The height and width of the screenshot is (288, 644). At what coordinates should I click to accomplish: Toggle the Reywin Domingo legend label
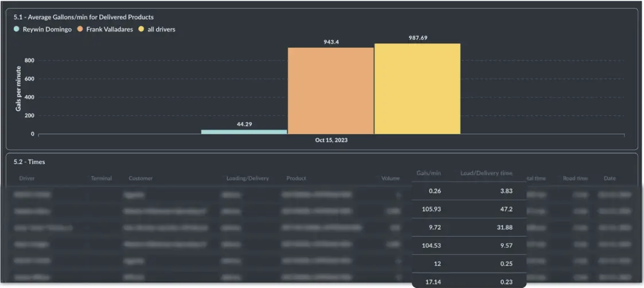coord(47,29)
